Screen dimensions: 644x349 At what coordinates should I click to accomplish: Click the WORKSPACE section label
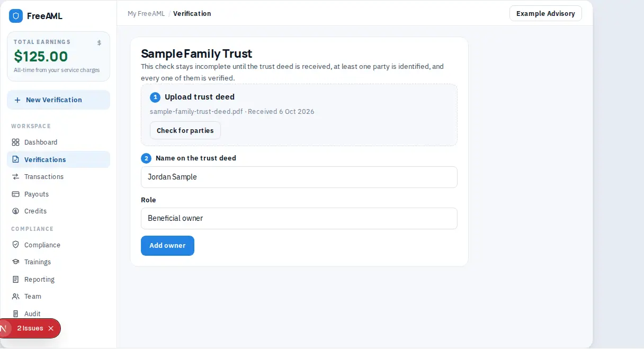pos(31,126)
